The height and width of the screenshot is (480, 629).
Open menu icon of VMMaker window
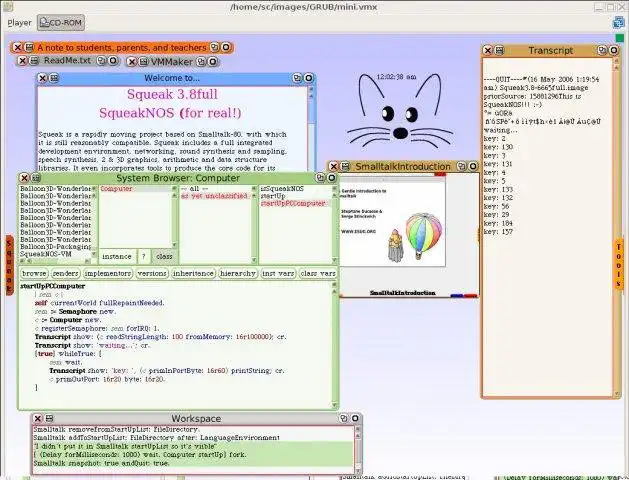tap(143, 62)
